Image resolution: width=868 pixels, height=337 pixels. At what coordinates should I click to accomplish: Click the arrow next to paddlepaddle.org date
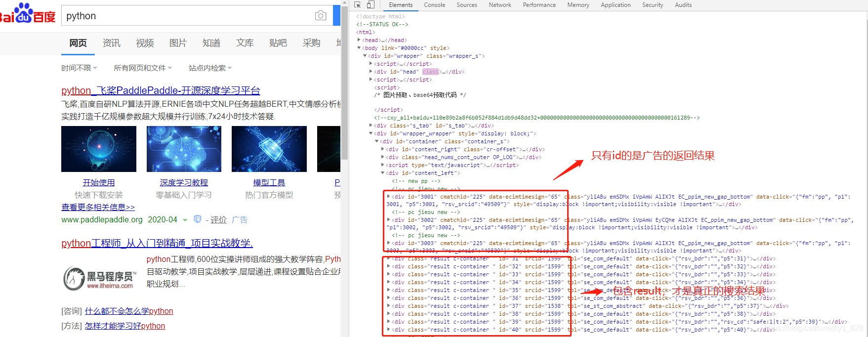click(185, 220)
